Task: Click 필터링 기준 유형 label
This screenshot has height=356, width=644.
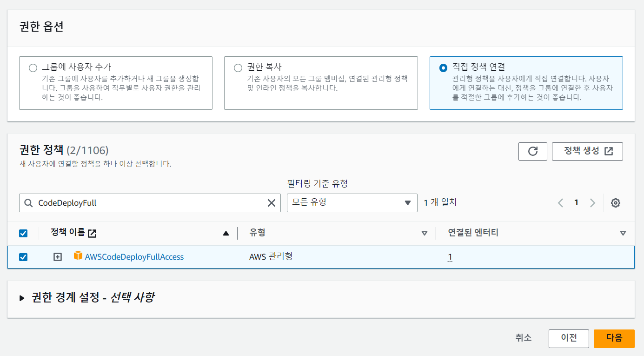Action: [317, 184]
